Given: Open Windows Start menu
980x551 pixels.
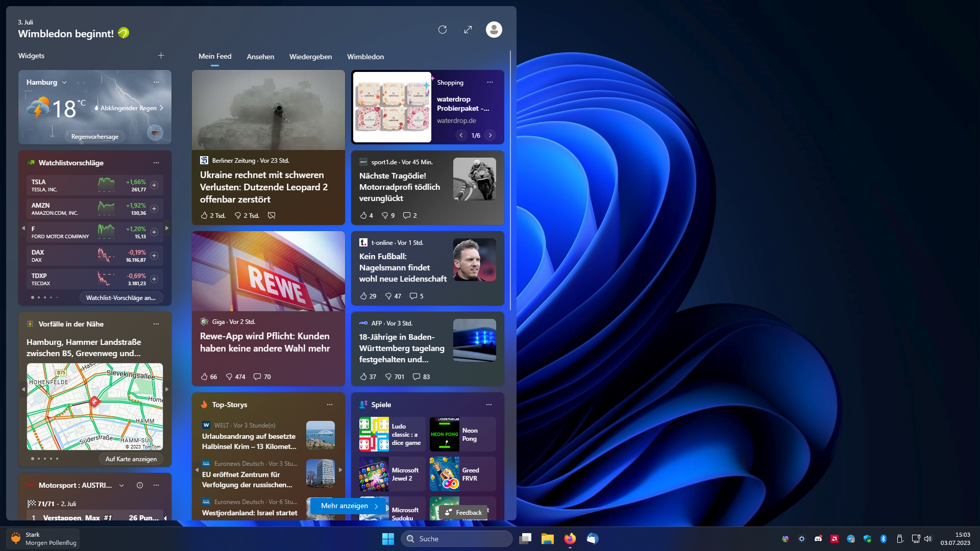Looking at the screenshot, I should coord(388,539).
